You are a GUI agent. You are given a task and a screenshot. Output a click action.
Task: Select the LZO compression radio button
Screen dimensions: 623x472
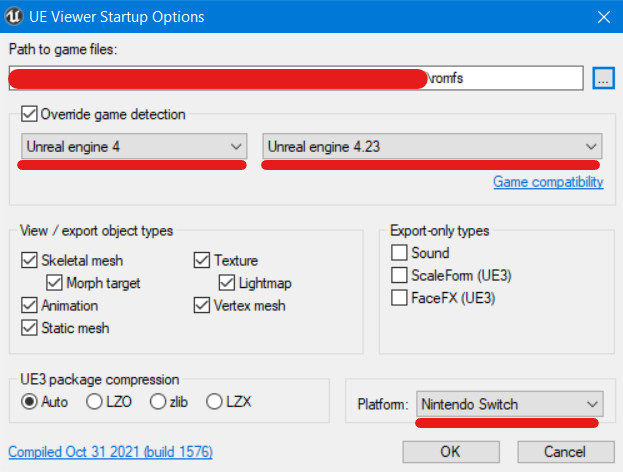[x=93, y=401]
